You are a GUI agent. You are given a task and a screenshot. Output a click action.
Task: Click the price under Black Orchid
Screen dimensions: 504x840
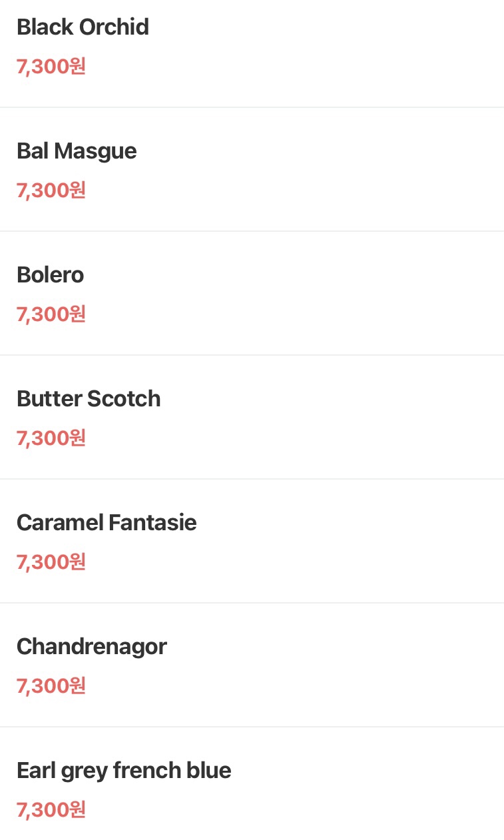[51, 67]
